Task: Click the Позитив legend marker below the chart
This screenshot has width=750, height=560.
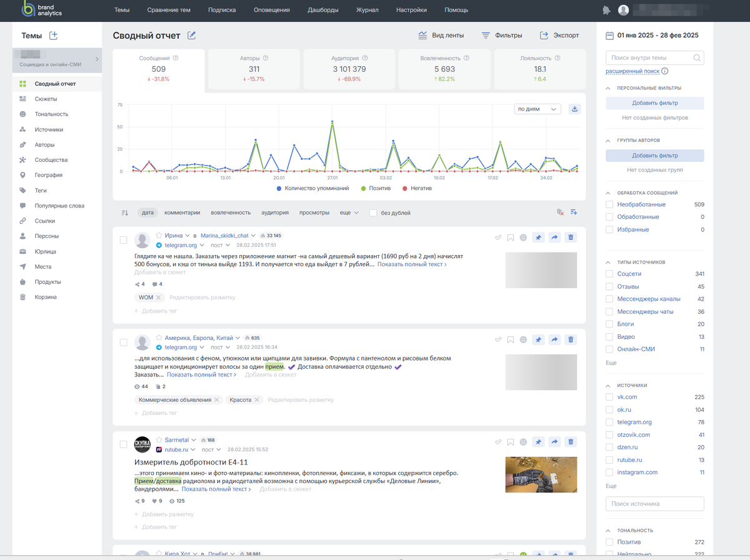Action: (x=363, y=187)
